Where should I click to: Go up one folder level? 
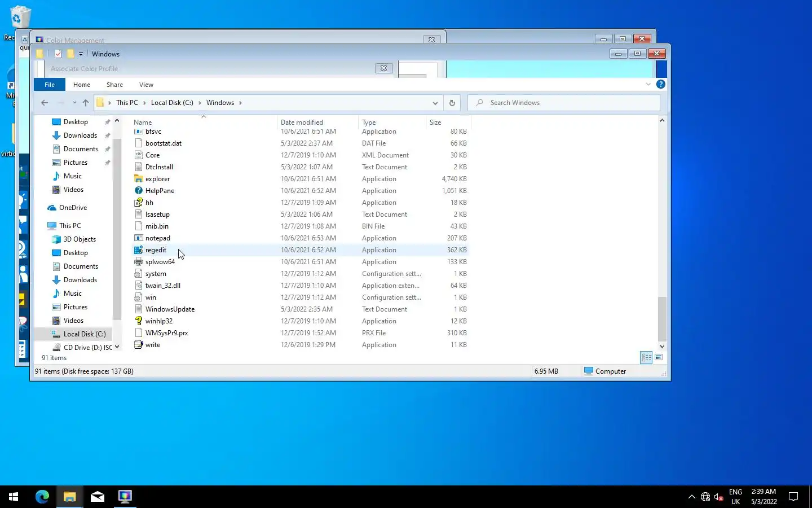tap(86, 103)
